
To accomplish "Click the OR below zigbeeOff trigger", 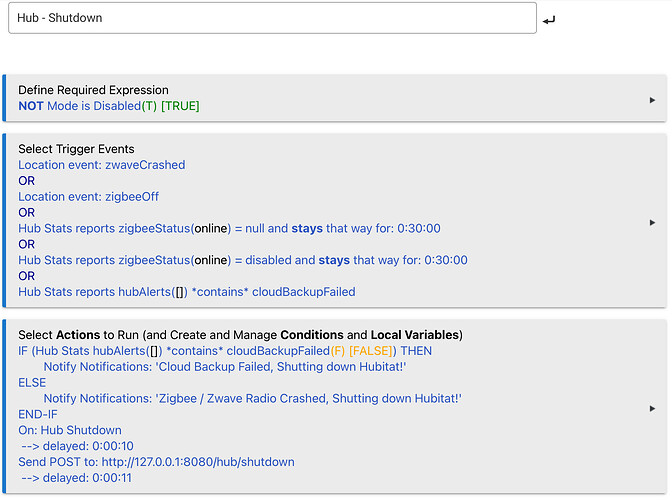I will [x=27, y=213].
